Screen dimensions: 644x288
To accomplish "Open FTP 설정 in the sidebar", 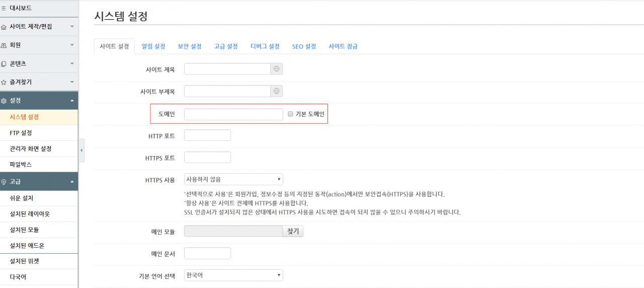I will point(21,133).
